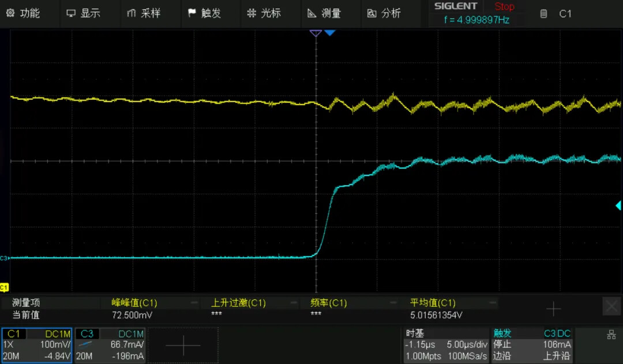Open the 采样 acquisition menu
The width and height of the screenshot is (623, 364).
pyautogui.click(x=143, y=13)
